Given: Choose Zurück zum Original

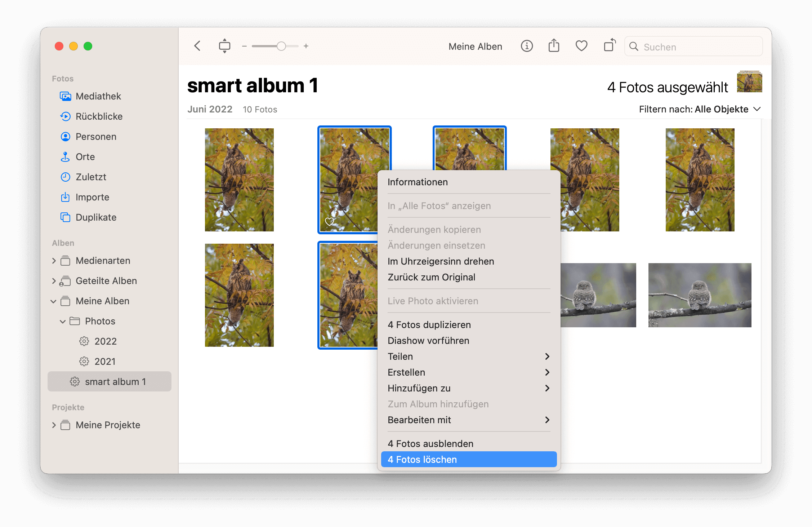Looking at the screenshot, I should pos(469,277).
